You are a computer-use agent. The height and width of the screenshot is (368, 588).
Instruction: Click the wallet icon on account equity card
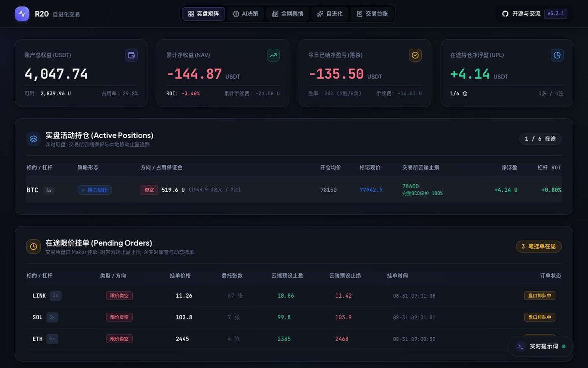(x=131, y=55)
